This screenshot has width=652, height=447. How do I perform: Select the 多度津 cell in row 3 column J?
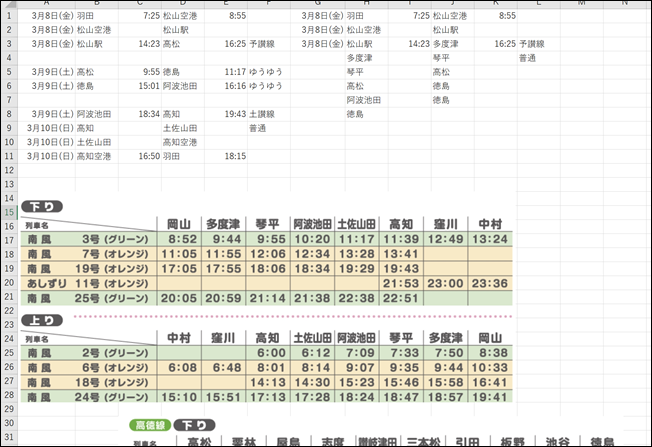point(453,44)
